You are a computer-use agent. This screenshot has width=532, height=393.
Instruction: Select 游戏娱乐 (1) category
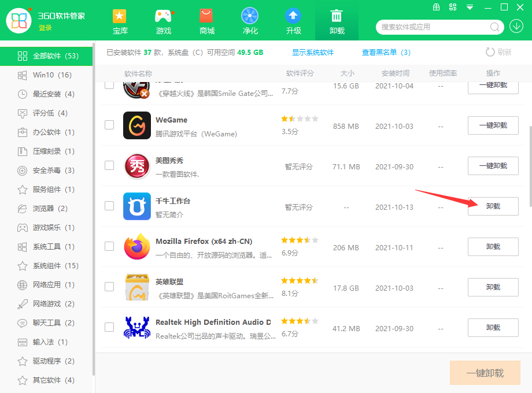pyautogui.click(x=46, y=228)
